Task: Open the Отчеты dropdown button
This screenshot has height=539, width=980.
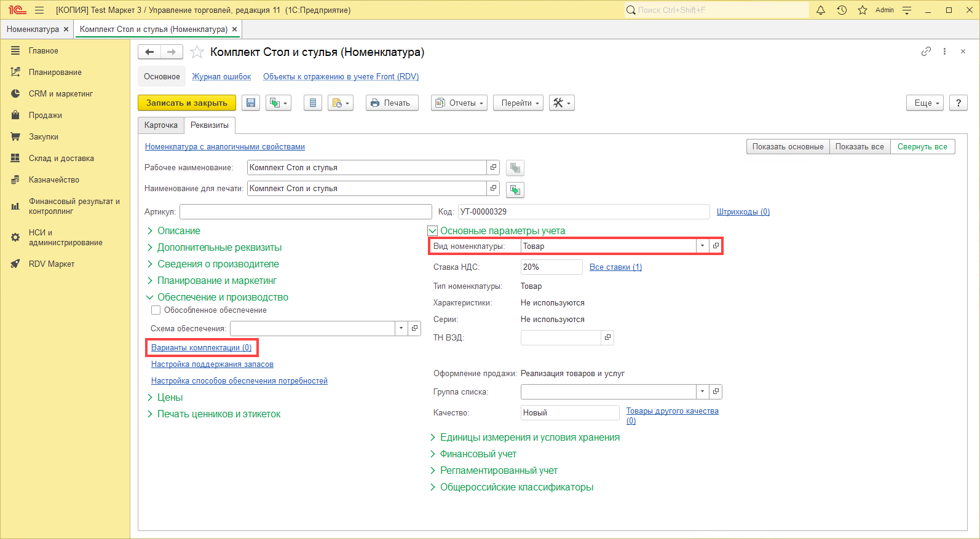Action: tap(459, 103)
